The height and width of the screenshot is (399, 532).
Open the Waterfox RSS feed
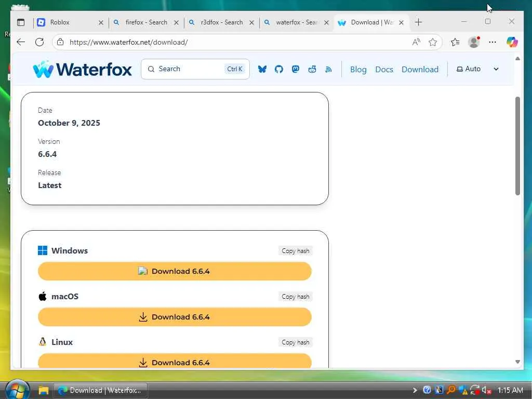[x=328, y=69]
